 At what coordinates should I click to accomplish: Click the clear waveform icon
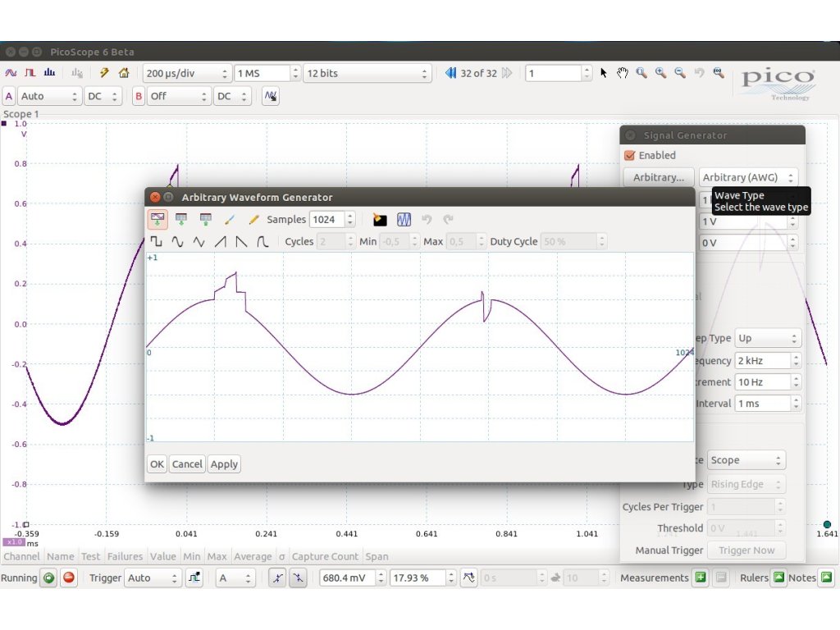pos(380,219)
